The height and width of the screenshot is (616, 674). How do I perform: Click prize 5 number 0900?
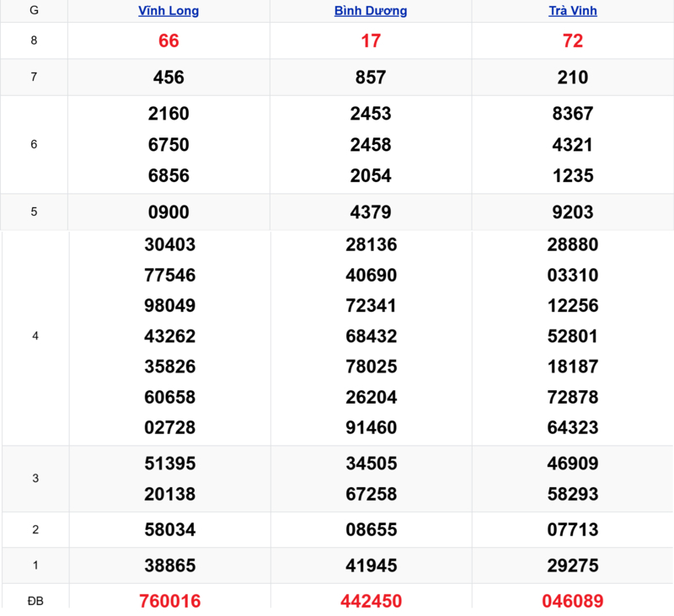pyautogui.click(x=168, y=212)
